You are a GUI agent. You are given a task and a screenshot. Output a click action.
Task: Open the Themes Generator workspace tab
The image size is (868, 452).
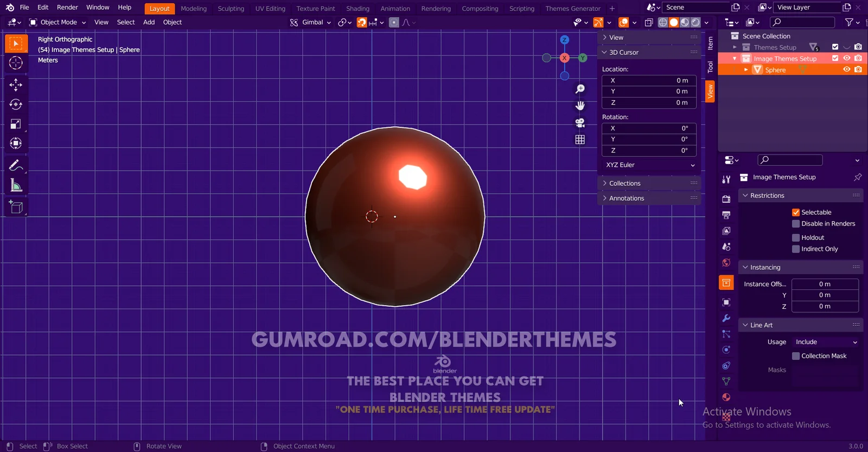(573, 9)
